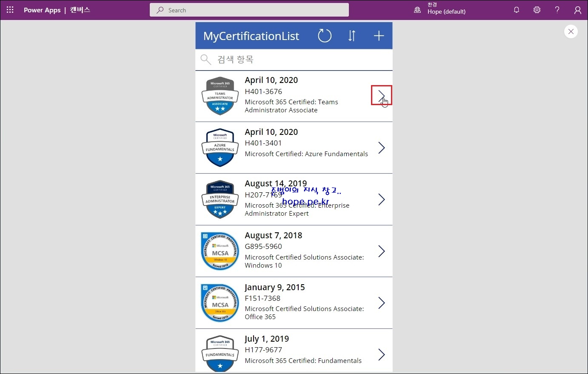Select certification number H401-3676
This screenshot has height=374, width=588.
(263, 91)
